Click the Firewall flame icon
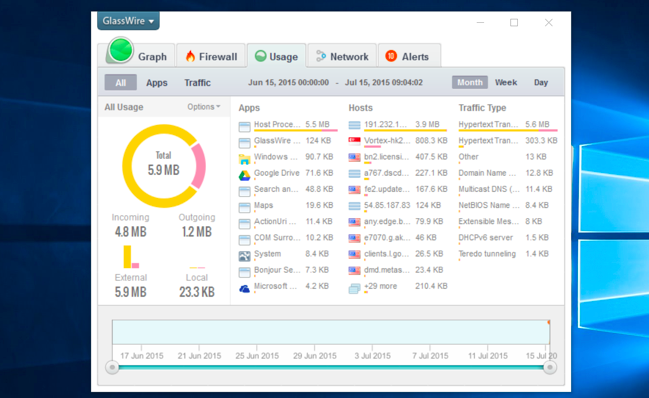 (190, 56)
